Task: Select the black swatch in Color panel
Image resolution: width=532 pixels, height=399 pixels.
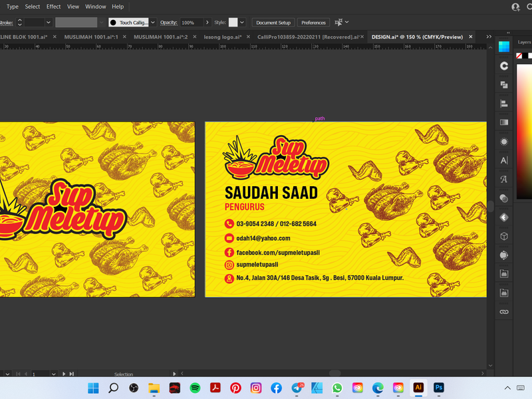Action: [x=525, y=56]
